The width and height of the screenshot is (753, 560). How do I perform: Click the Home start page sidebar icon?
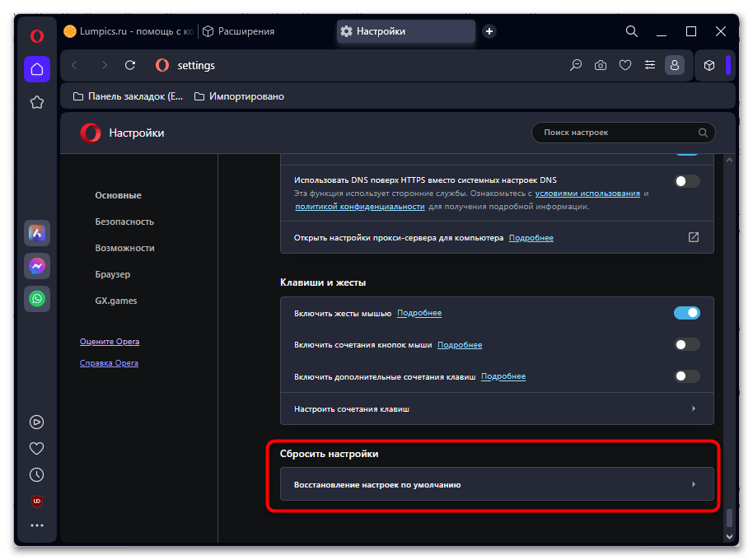tap(37, 69)
